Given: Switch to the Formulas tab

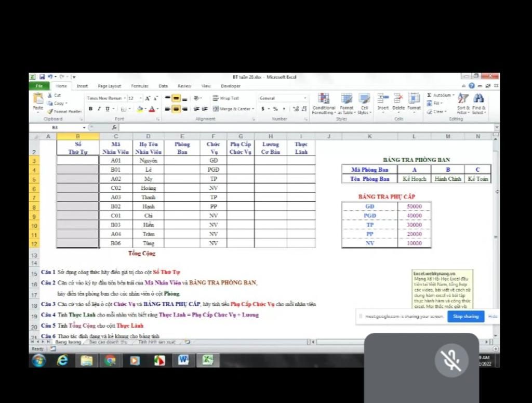Looking at the screenshot, I should [x=140, y=86].
